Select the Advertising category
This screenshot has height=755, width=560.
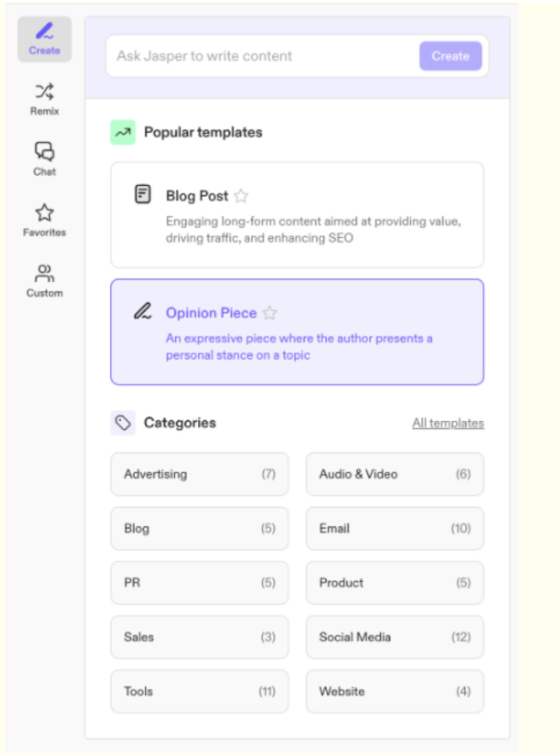click(x=199, y=474)
